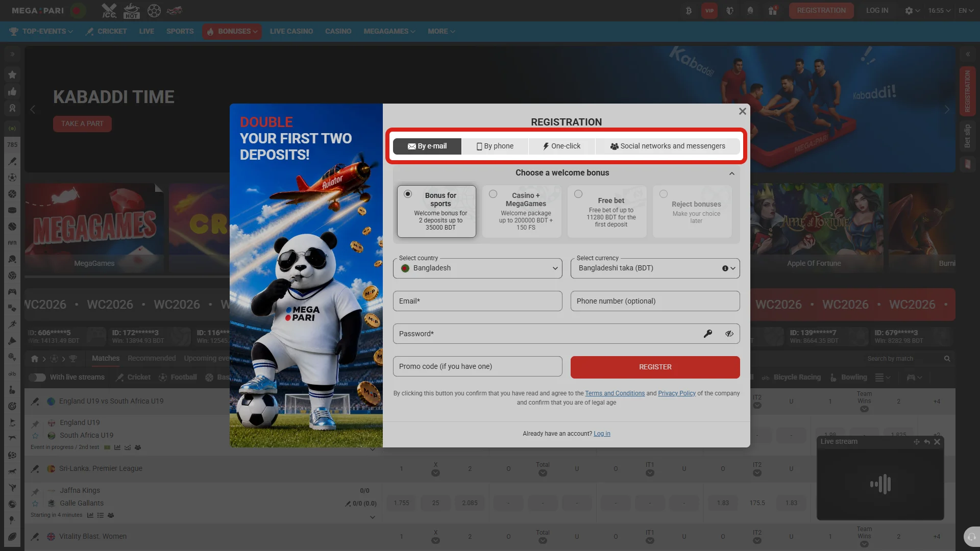Select Casino + MegaGames welcome bonus
The image size is (980, 551).
(x=522, y=211)
